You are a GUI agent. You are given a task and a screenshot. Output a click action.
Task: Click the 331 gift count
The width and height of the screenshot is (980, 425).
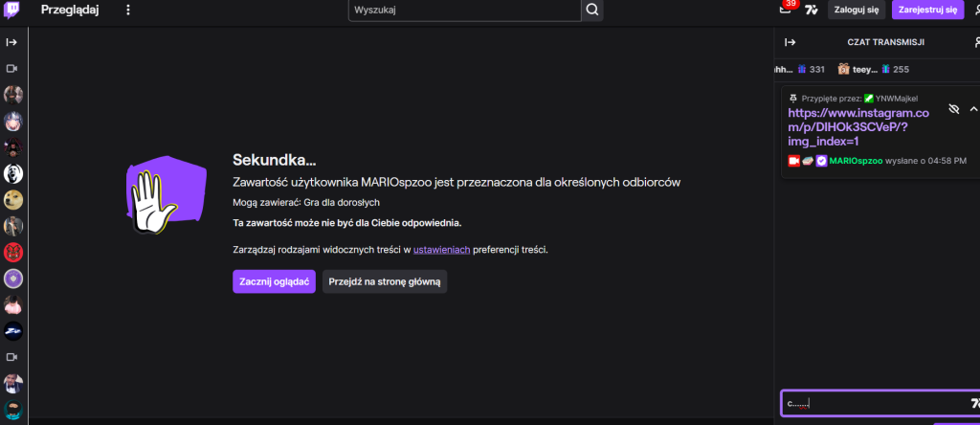817,69
